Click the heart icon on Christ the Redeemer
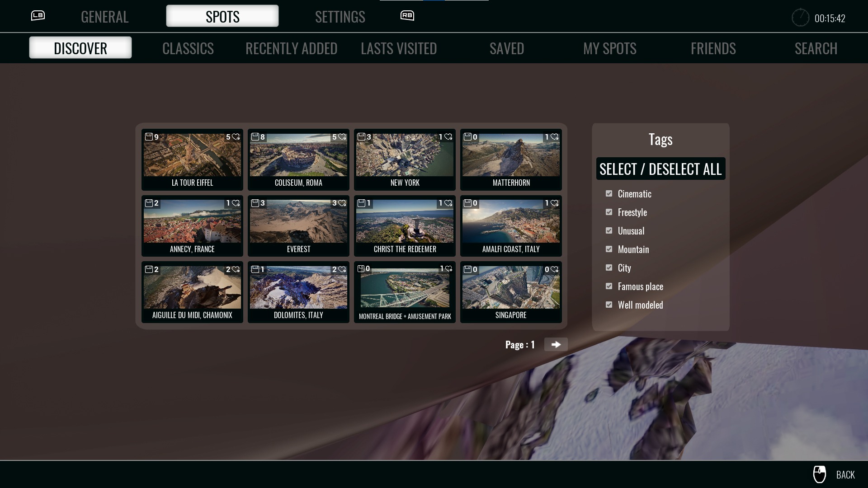 pos(448,203)
